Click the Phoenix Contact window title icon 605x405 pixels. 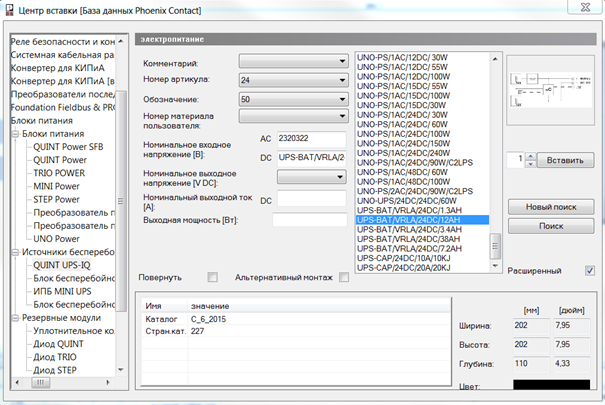9,10
